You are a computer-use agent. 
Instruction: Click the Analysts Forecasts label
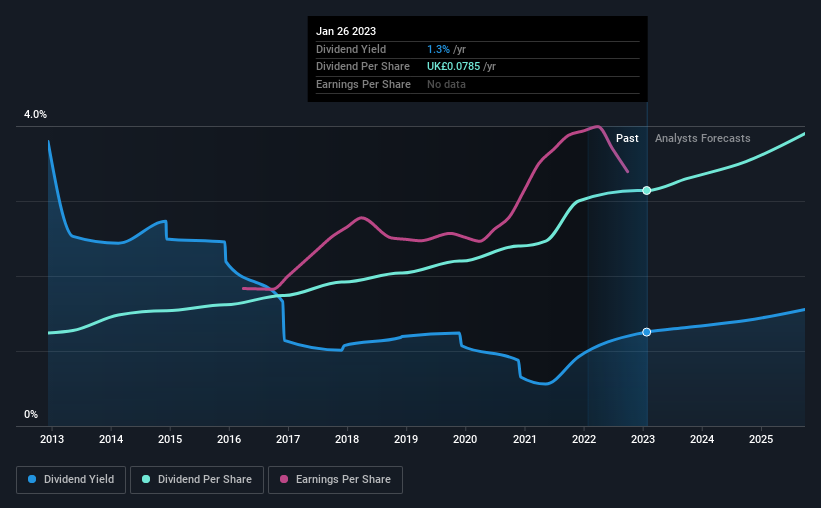click(703, 138)
